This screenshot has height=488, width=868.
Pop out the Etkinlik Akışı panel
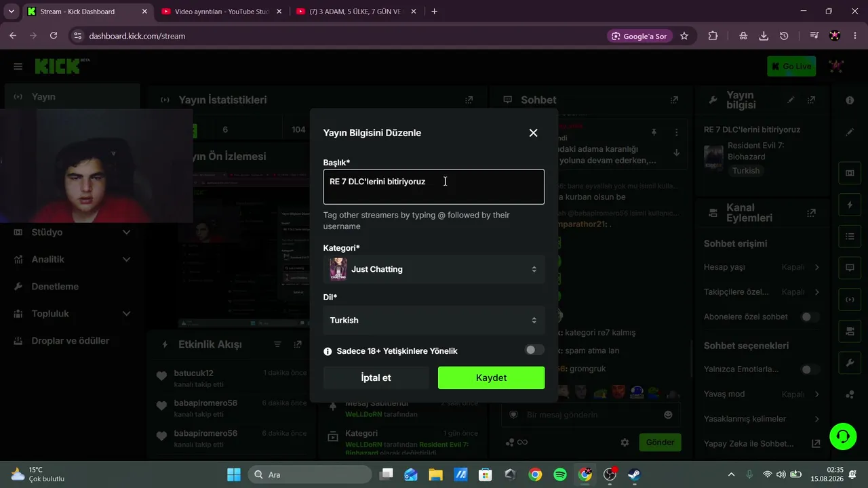coord(298,345)
